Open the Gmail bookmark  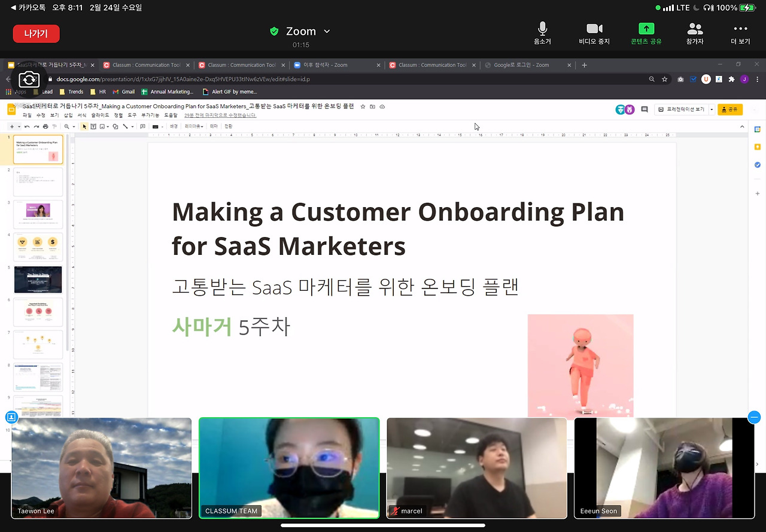124,92
